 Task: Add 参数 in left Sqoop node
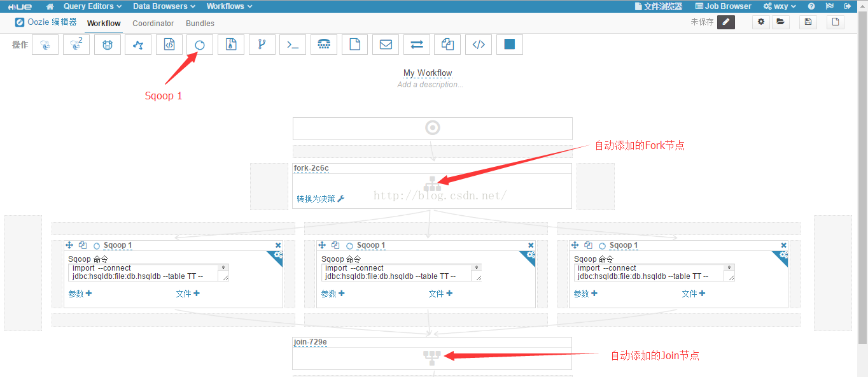pos(80,294)
